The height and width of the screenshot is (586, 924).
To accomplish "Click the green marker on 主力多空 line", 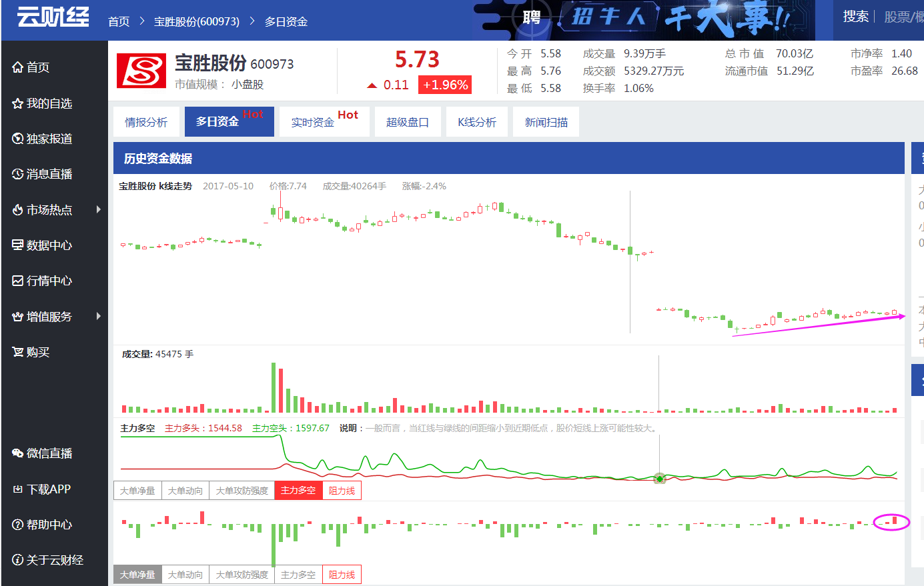I will tap(660, 479).
